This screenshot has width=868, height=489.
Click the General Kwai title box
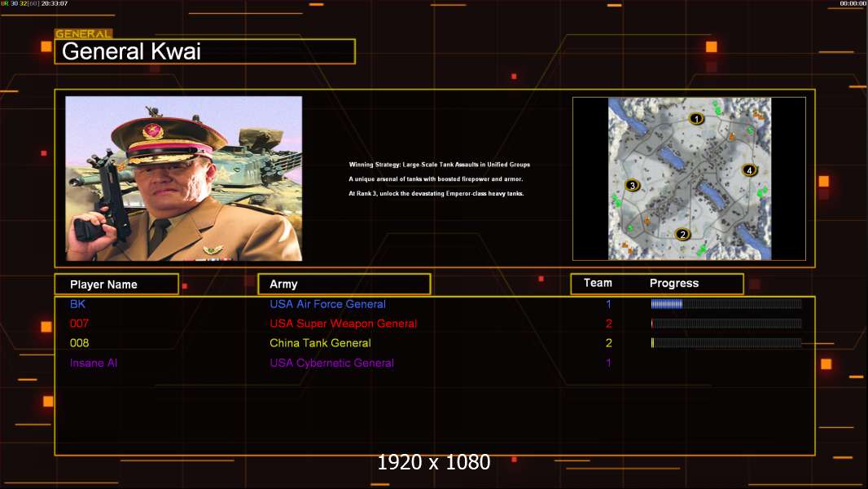click(x=205, y=51)
